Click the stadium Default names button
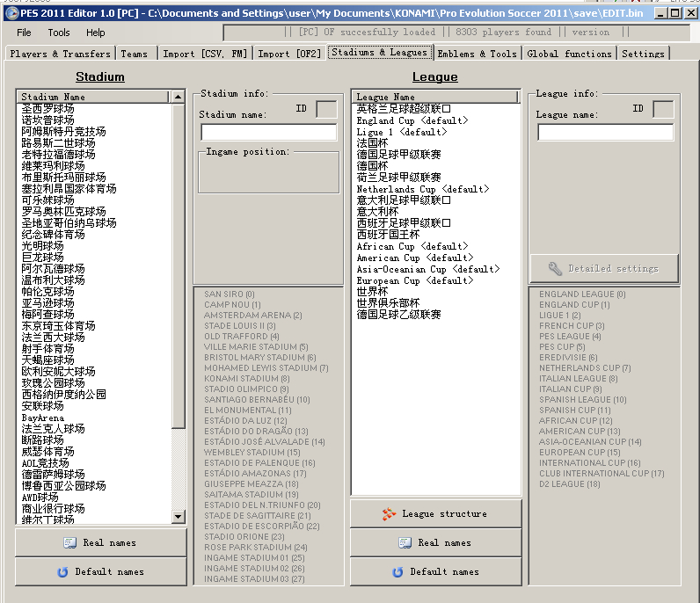Image resolution: width=700 pixels, height=603 pixels. [101, 571]
